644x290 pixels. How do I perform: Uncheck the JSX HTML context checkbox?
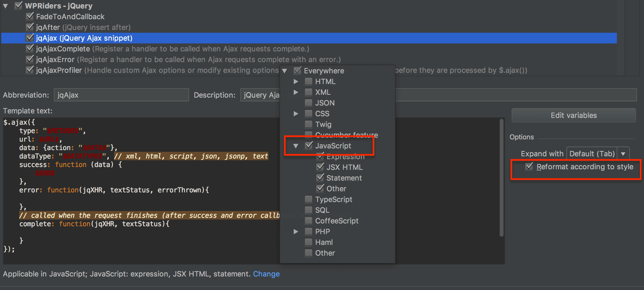click(320, 167)
